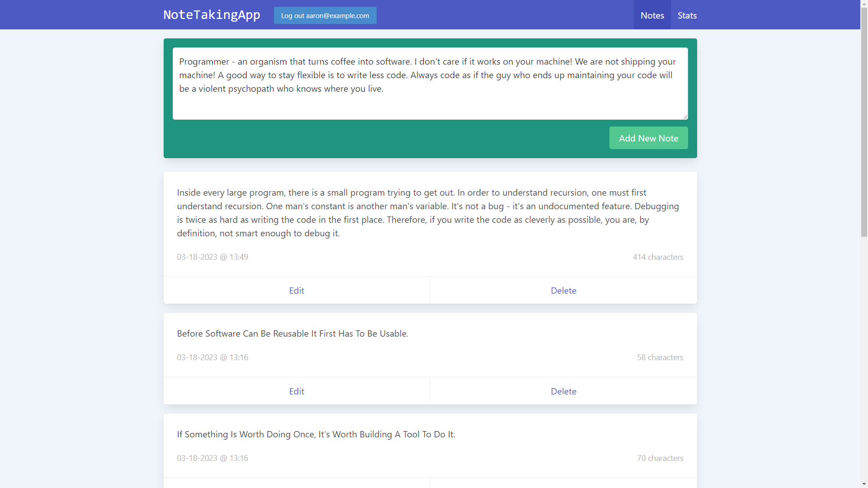This screenshot has height=488, width=868.
Task: Click the 414 characters count label
Action: [x=657, y=257]
